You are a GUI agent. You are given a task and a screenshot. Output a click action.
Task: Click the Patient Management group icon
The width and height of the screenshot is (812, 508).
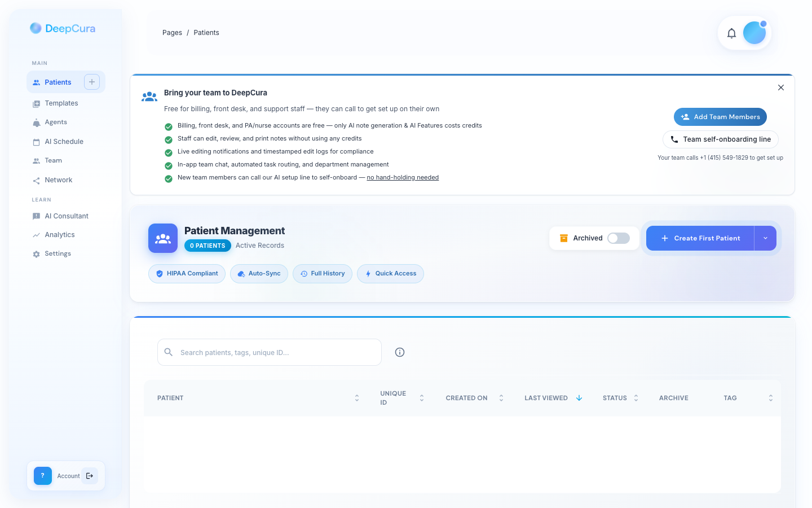[x=163, y=238]
